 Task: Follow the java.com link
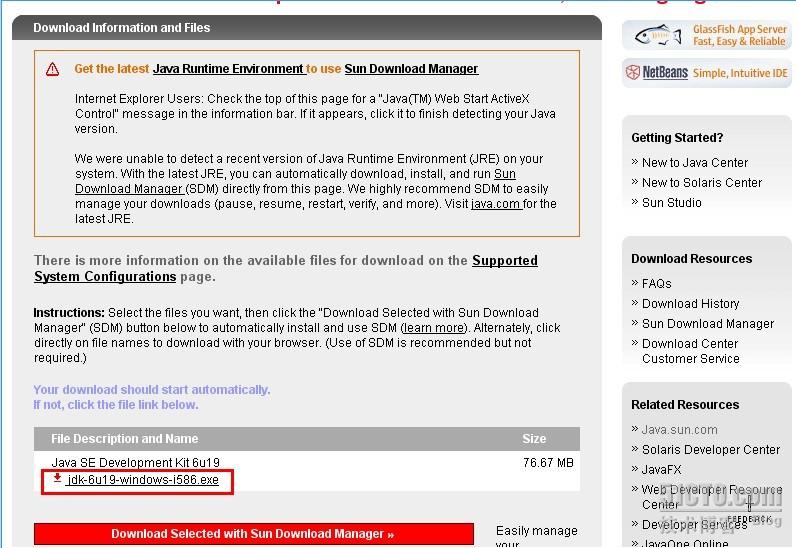(x=495, y=204)
